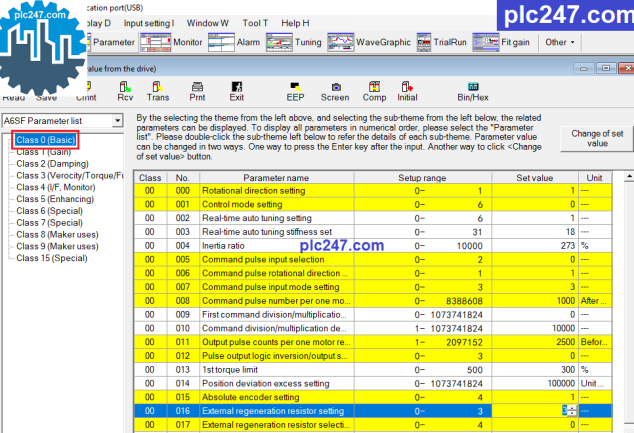Select the Real-time auto tuning setting row

click(x=373, y=218)
